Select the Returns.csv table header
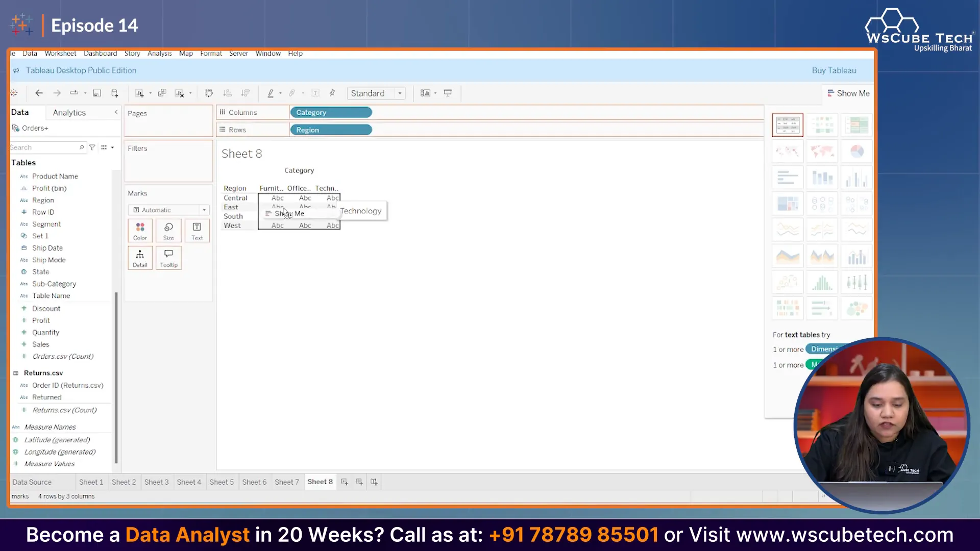This screenshot has width=980, height=551. point(43,373)
